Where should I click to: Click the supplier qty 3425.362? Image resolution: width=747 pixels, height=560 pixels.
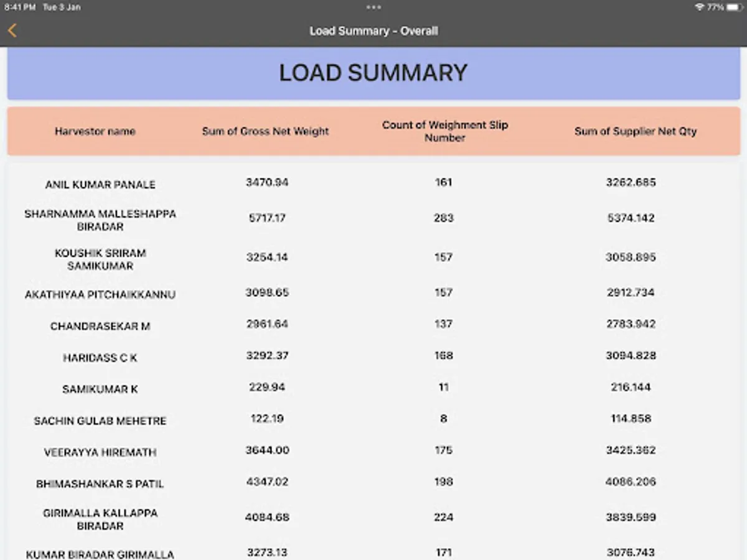tap(631, 450)
